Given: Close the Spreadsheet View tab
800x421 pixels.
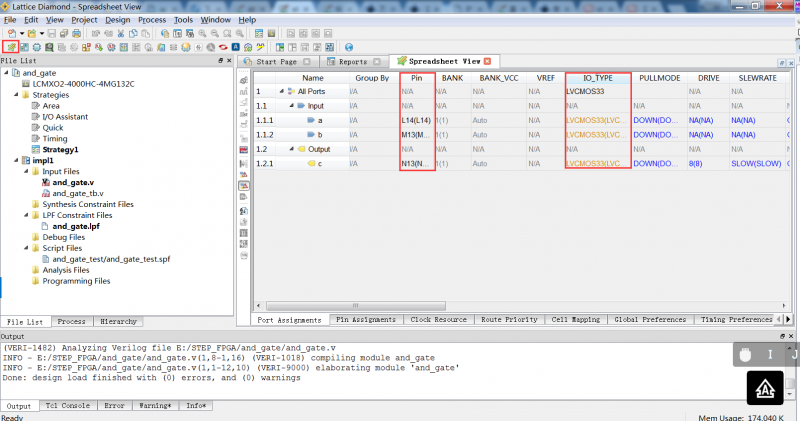Looking at the screenshot, I should click(487, 61).
